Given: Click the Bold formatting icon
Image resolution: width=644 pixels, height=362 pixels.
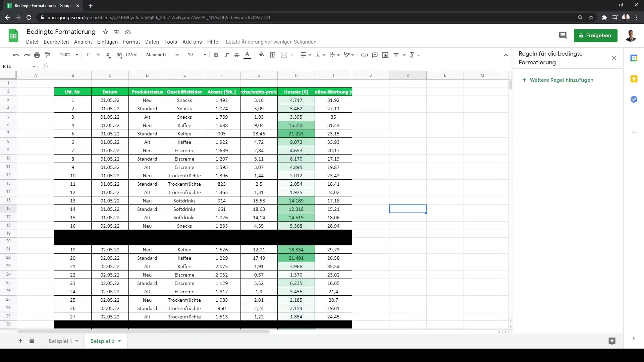Looking at the screenshot, I should [215, 55].
